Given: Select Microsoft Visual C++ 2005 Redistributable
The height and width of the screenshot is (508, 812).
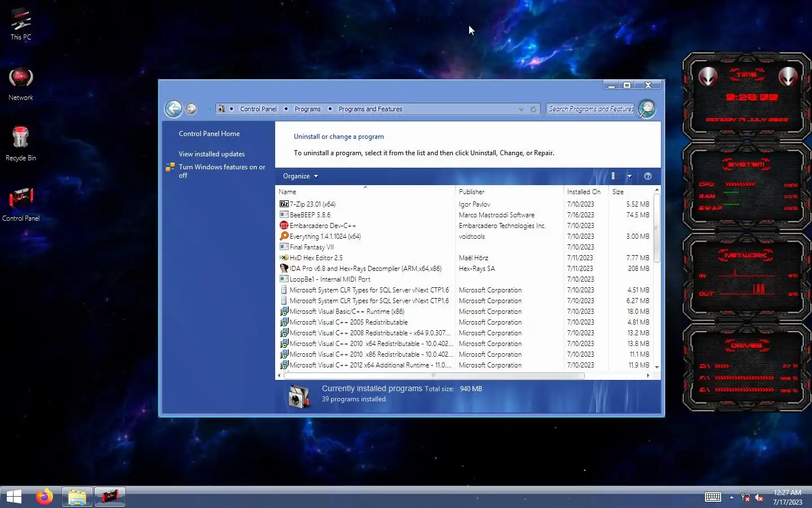Looking at the screenshot, I should tap(465, 322).
